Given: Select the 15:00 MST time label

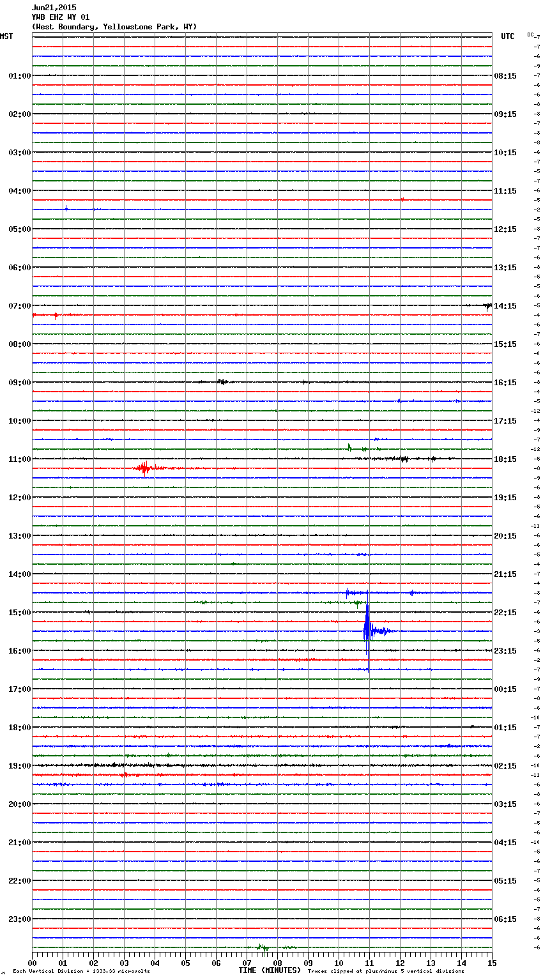Looking at the screenshot, I should (x=20, y=613).
